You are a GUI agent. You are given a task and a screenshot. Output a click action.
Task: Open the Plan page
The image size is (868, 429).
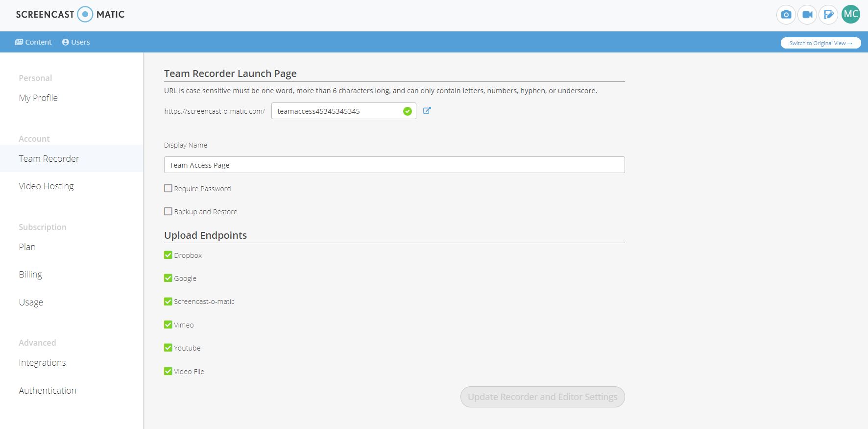tap(27, 247)
